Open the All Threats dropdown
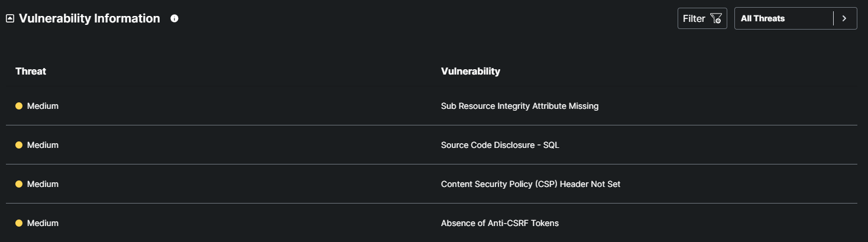The height and width of the screenshot is (242, 868). pos(783,18)
